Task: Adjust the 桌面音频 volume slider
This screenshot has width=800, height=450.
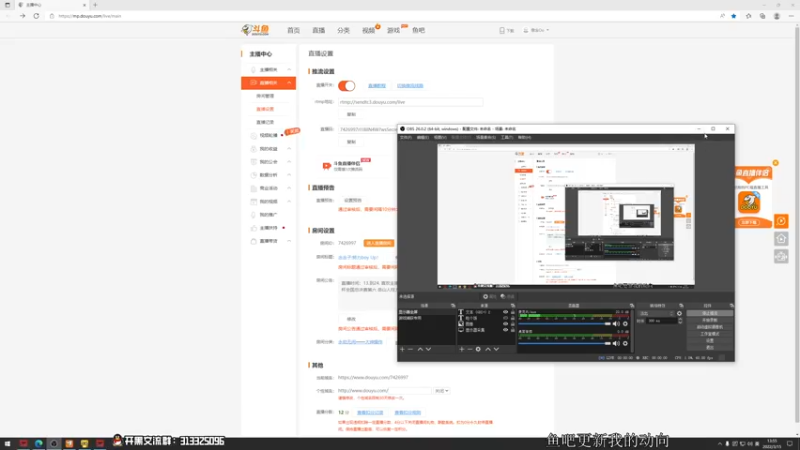Action: pos(565,343)
